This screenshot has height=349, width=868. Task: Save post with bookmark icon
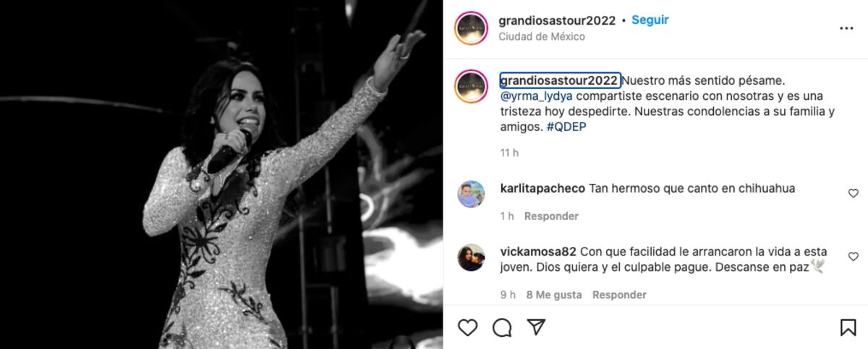click(x=848, y=327)
